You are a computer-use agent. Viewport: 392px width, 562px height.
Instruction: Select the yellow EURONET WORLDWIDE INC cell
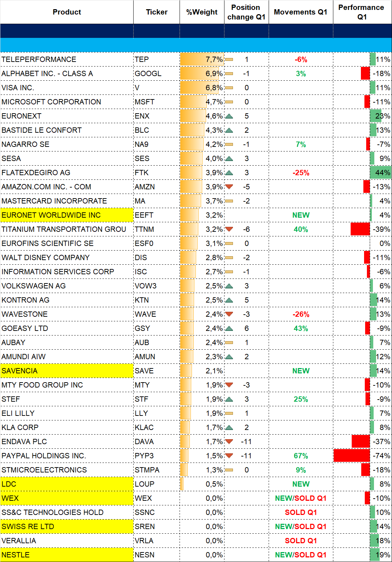click(x=67, y=215)
